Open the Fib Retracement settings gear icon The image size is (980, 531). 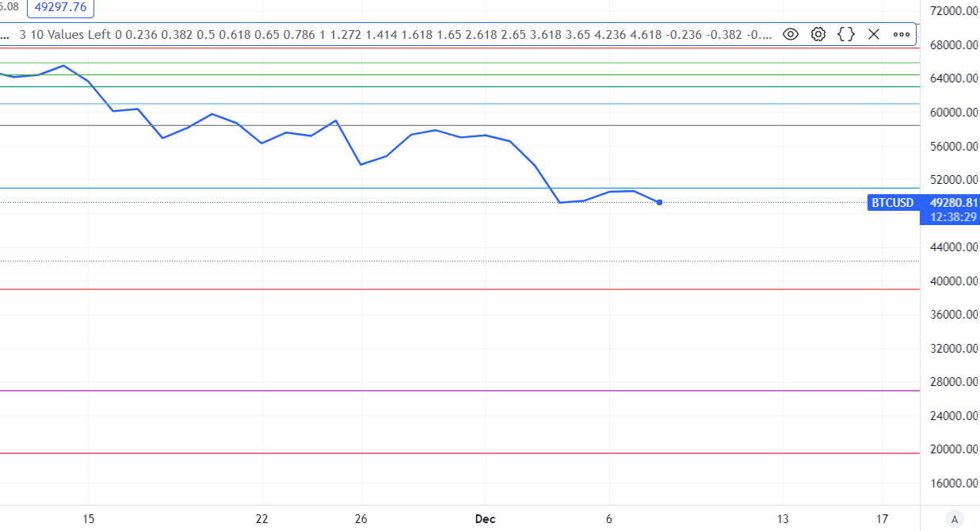tap(818, 34)
